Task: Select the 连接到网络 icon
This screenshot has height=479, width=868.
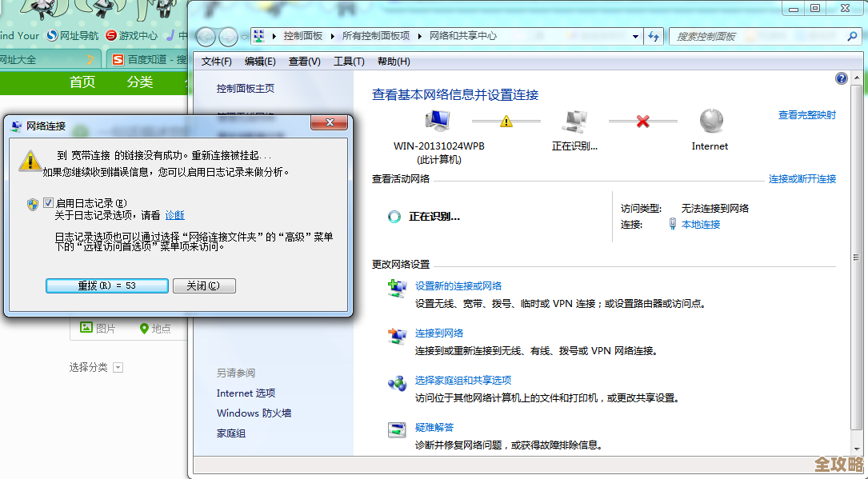Action: pyautogui.click(x=398, y=336)
